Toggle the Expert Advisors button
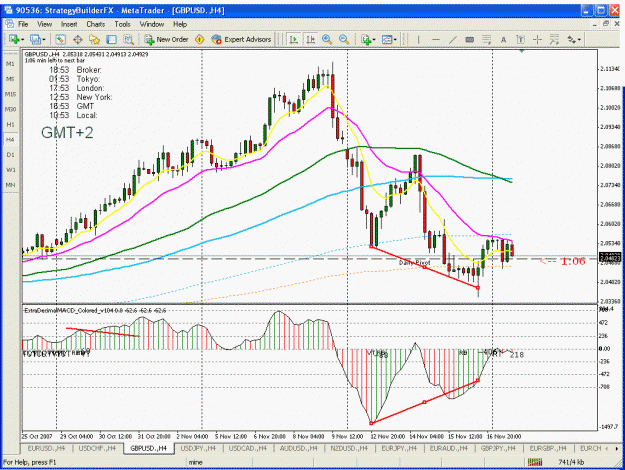Viewport: 625px width, 470px height. (x=242, y=39)
